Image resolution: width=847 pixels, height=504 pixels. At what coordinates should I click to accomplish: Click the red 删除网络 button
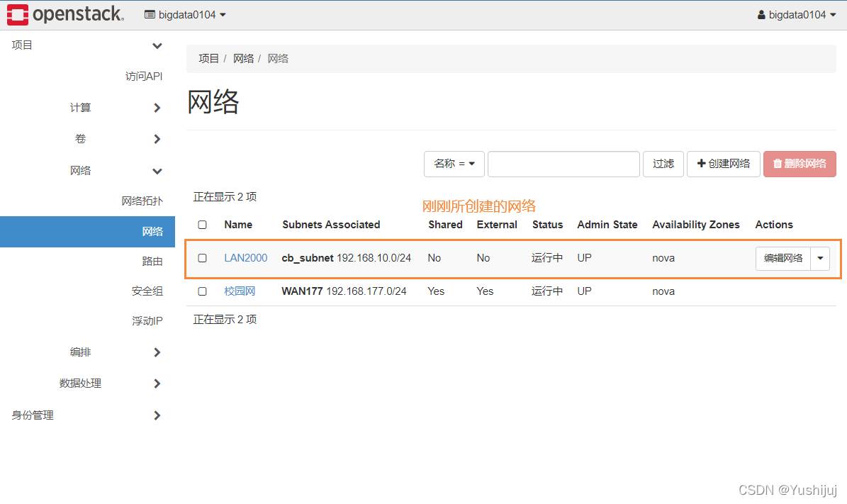click(800, 164)
